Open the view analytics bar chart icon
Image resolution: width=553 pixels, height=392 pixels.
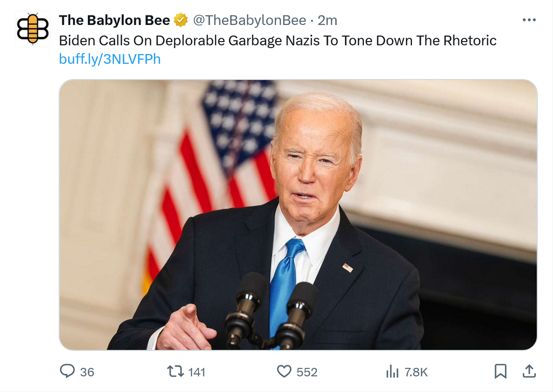click(392, 372)
